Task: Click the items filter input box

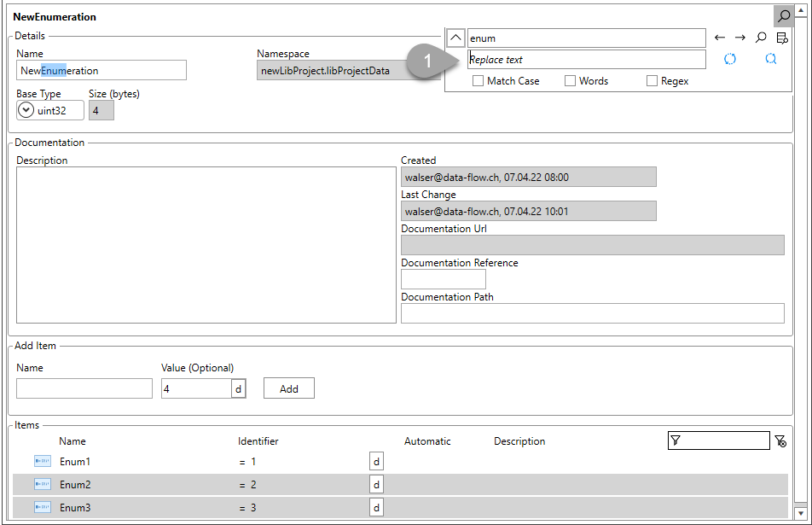Action: tap(719, 440)
